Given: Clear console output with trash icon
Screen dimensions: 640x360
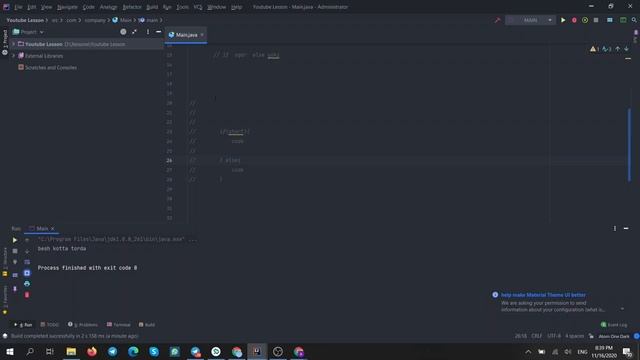Looking at the screenshot, I should coord(27,295).
